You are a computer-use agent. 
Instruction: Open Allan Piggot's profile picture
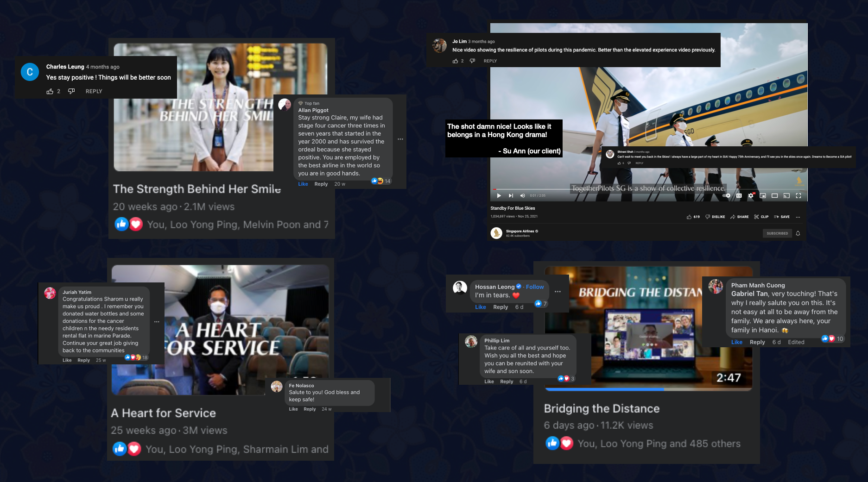285,105
